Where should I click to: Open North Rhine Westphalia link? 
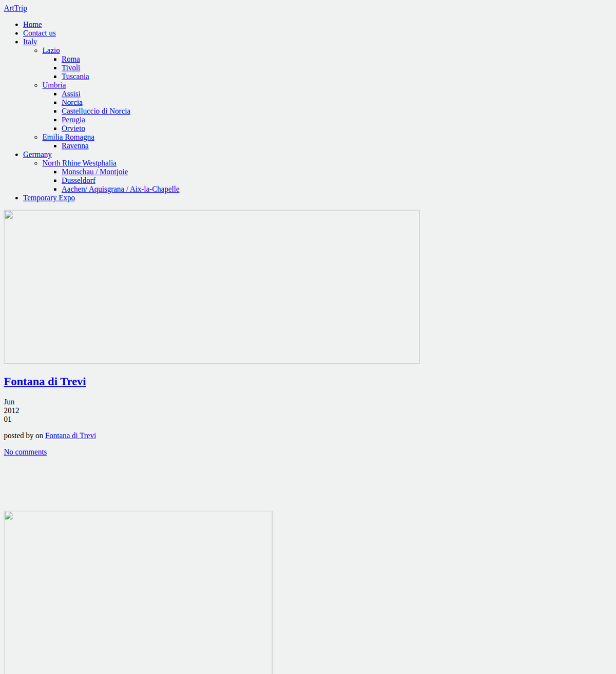pos(80,163)
